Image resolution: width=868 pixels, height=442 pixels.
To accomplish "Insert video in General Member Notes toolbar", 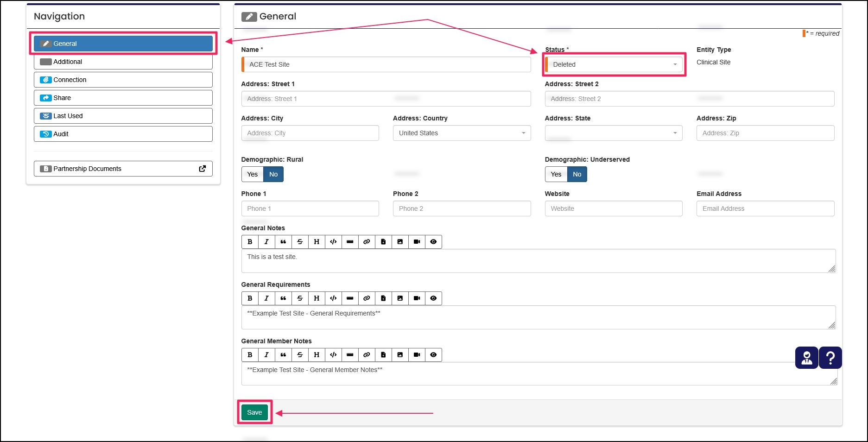I will point(417,355).
